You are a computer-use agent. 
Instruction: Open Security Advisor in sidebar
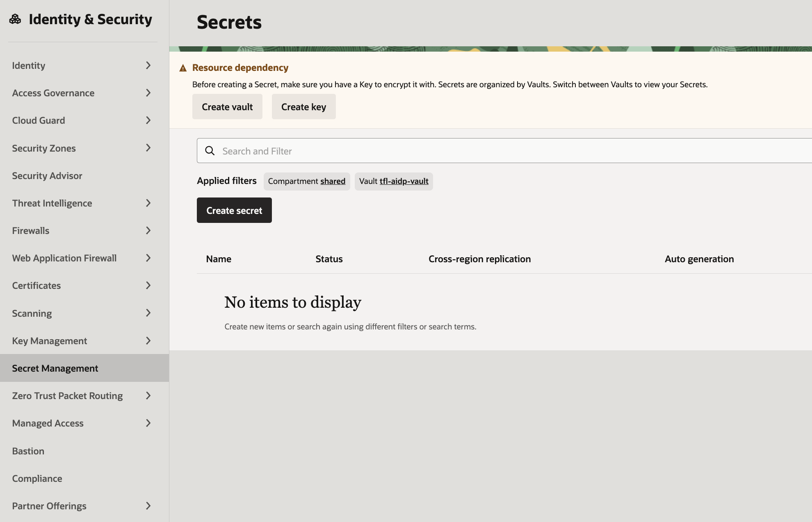pyautogui.click(x=84, y=176)
